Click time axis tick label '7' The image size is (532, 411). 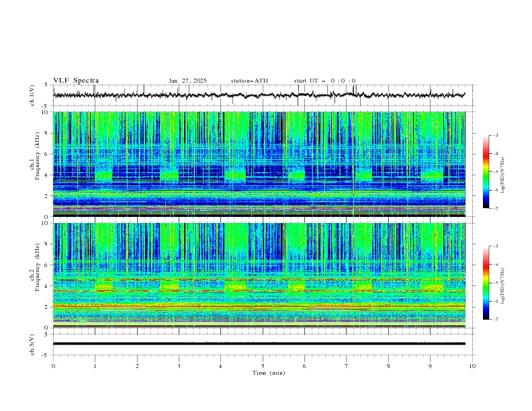click(347, 366)
